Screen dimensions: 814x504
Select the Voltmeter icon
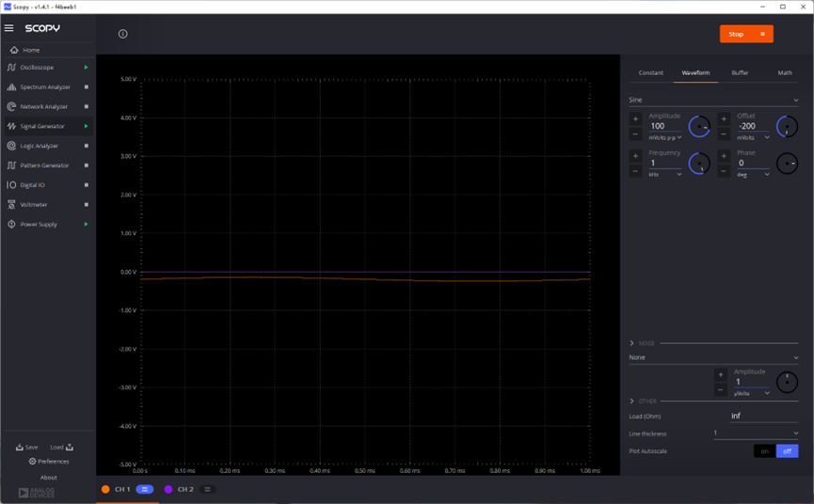tap(11, 204)
